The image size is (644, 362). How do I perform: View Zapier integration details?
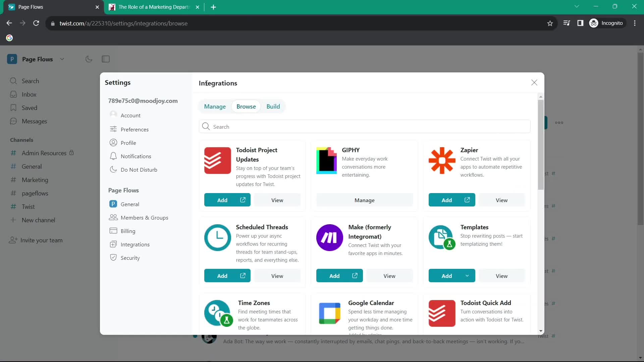tap(501, 200)
